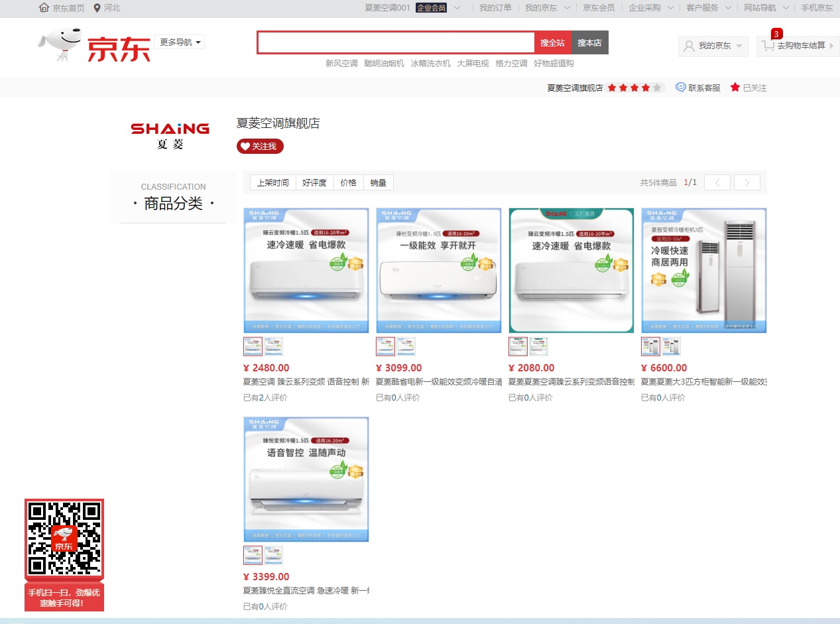Click the 手机扫一扫 promo banner
Image resolution: width=840 pixels, height=624 pixels.
coord(64,597)
